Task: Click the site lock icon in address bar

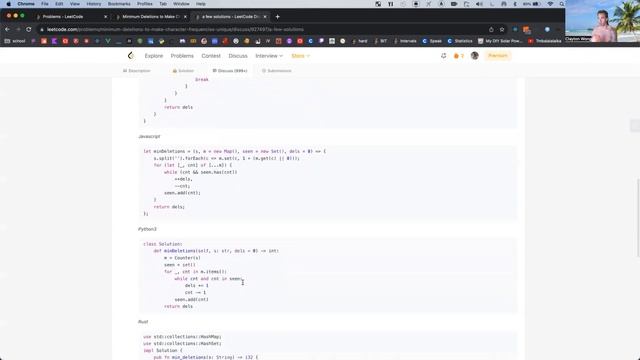Action: [x=42, y=29]
